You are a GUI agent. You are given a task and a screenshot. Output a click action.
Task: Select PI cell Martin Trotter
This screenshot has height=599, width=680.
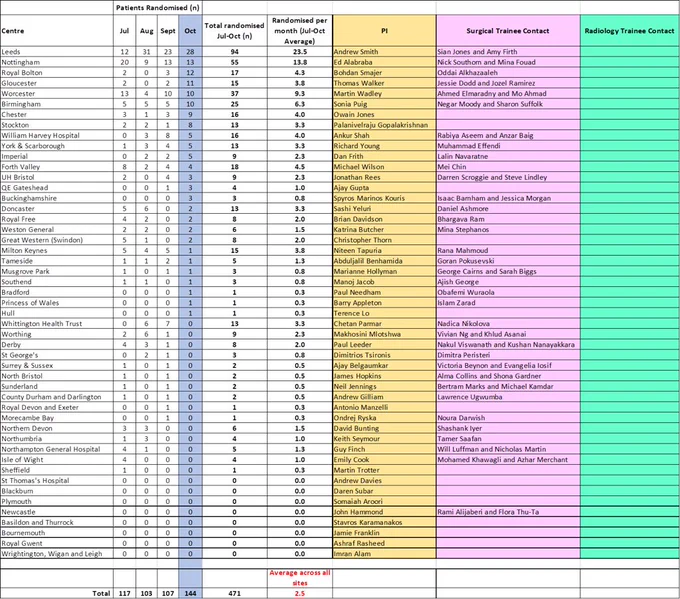click(x=384, y=470)
